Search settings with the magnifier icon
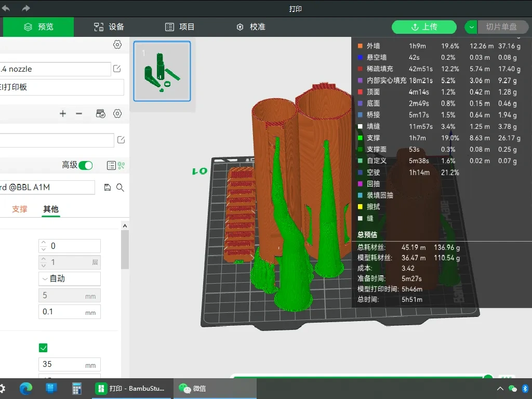This screenshot has height=399, width=532. click(120, 188)
